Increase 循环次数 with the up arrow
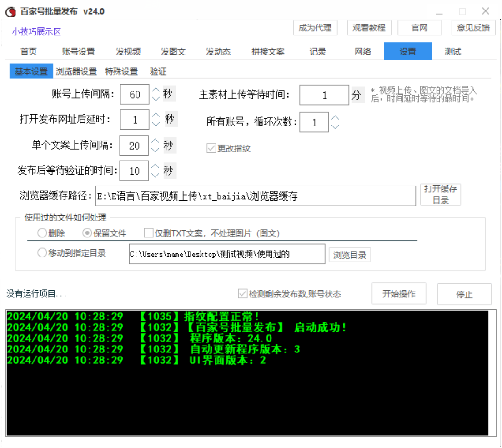The image size is (502, 448). 335,118
